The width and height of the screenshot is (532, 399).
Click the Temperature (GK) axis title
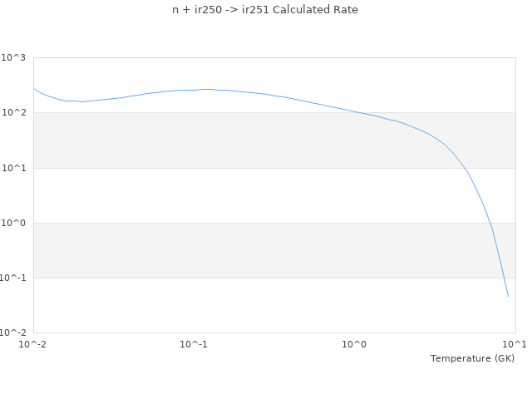(472, 358)
